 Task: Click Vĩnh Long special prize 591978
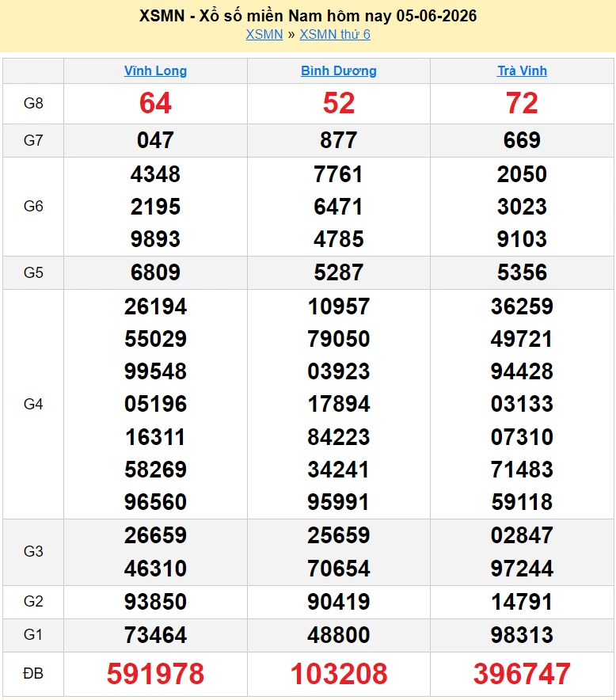(155, 674)
